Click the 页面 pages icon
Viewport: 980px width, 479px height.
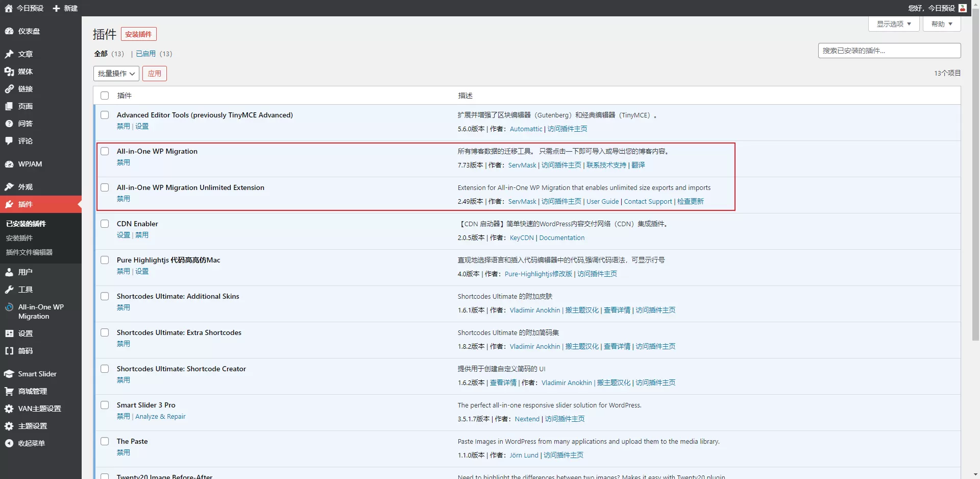(9, 106)
